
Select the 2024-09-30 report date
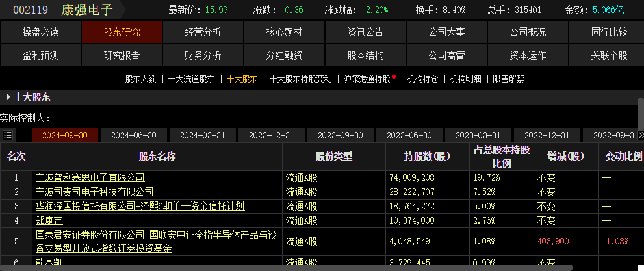pos(65,135)
